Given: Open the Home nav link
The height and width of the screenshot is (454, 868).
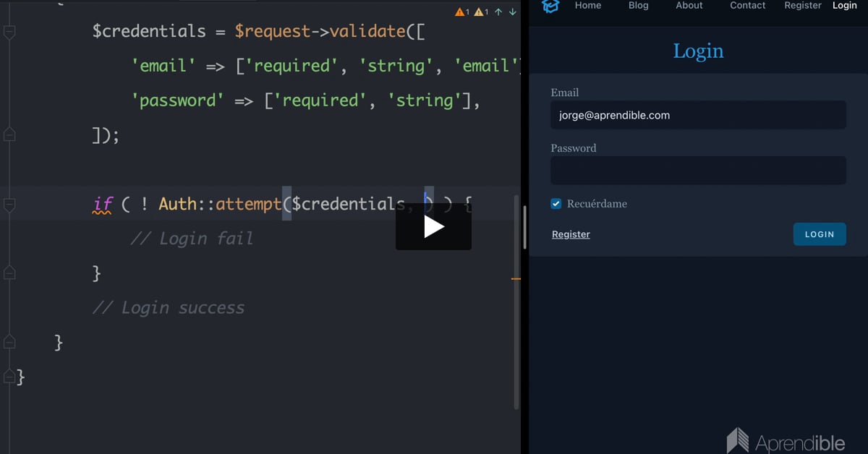Looking at the screenshot, I should [588, 5].
